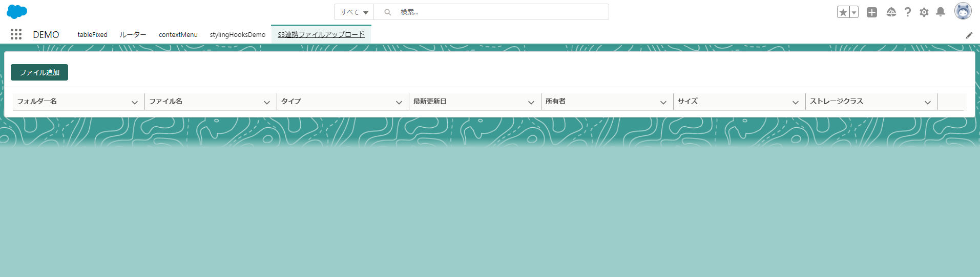Open the 最新更新日 column menu chevron
The width and height of the screenshot is (980, 277).
click(531, 102)
